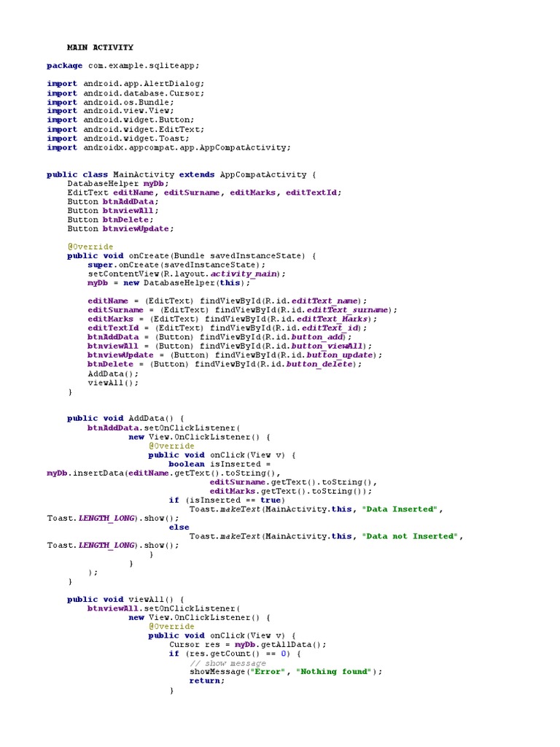Click the editTextId findViewById assignment
The image size is (560, 747).
coord(227,328)
